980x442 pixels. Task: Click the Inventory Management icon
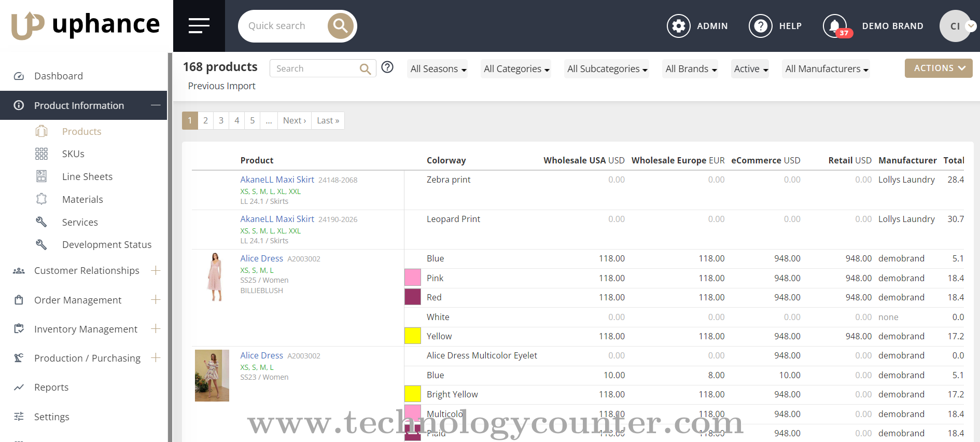(19, 329)
